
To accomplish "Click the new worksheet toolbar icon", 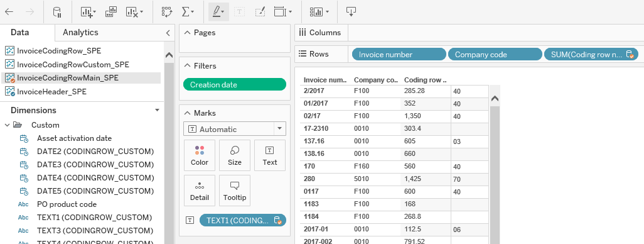I will [x=86, y=12].
